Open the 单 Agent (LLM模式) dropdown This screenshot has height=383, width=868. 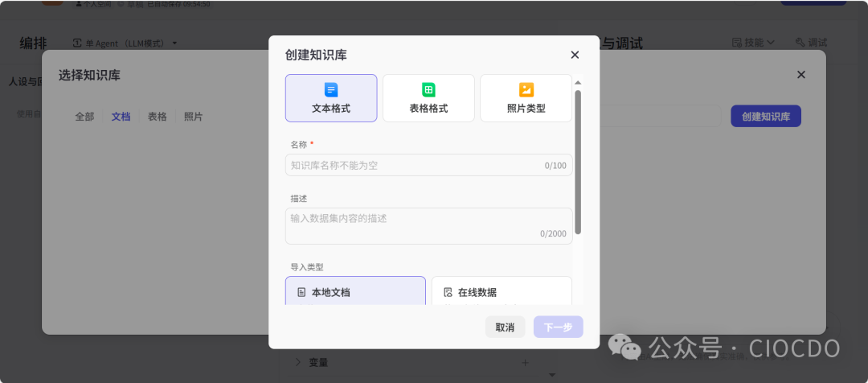click(125, 43)
